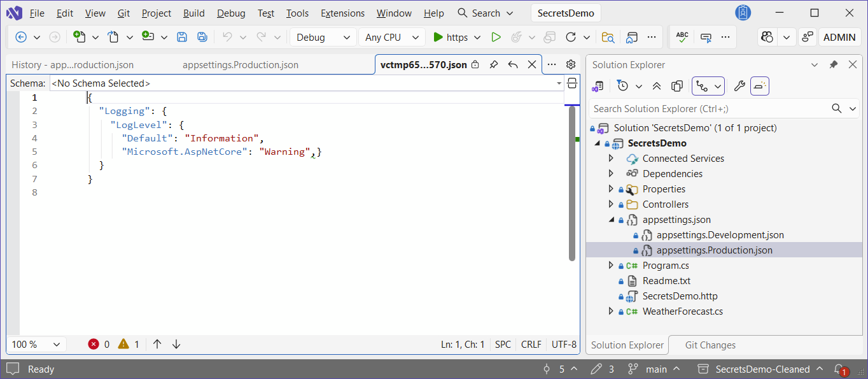Click the editor settings gear icon
This screenshot has width=868, height=379.
click(x=571, y=65)
